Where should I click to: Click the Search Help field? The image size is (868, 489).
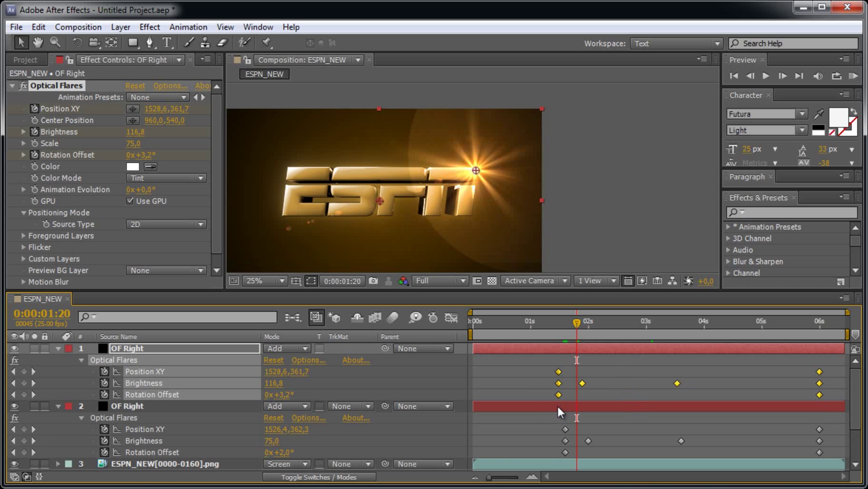point(793,43)
